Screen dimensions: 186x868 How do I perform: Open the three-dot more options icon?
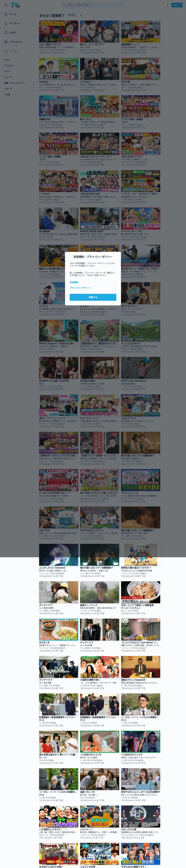167,5
